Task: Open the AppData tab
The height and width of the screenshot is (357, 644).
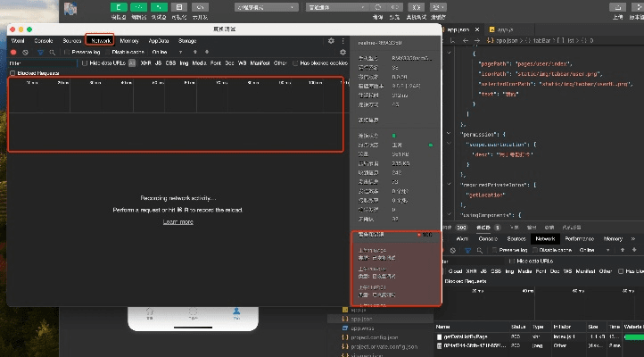Action: (158, 40)
